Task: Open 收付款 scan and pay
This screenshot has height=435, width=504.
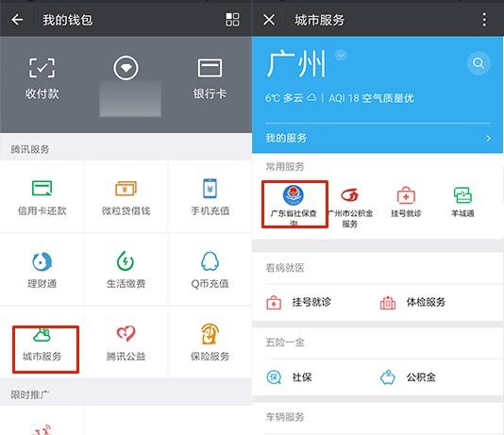Action: [42, 78]
